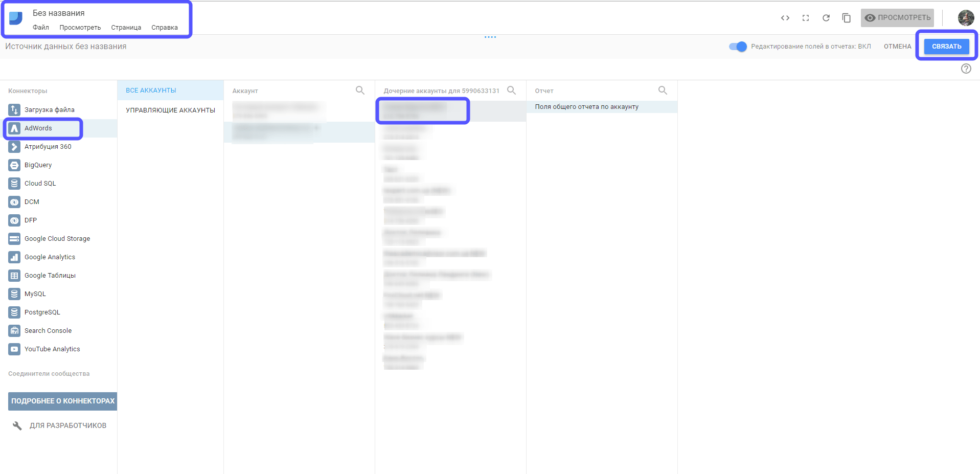
Task: Search accounts using the magnifier icon
Action: pyautogui.click(x=360, y=91)
